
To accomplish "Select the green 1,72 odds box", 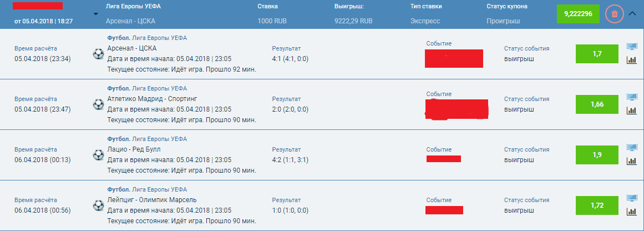I will pos(597,205).
